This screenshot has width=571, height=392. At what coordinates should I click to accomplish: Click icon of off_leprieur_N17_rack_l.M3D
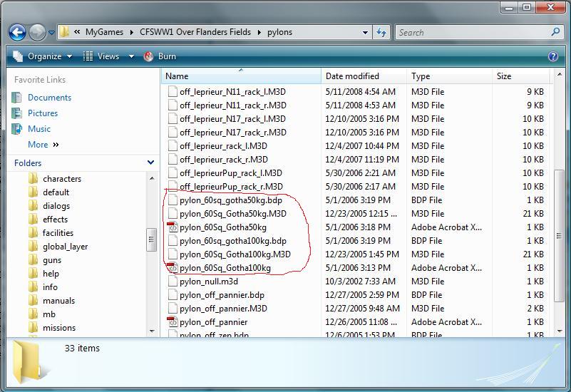[173, 118]
